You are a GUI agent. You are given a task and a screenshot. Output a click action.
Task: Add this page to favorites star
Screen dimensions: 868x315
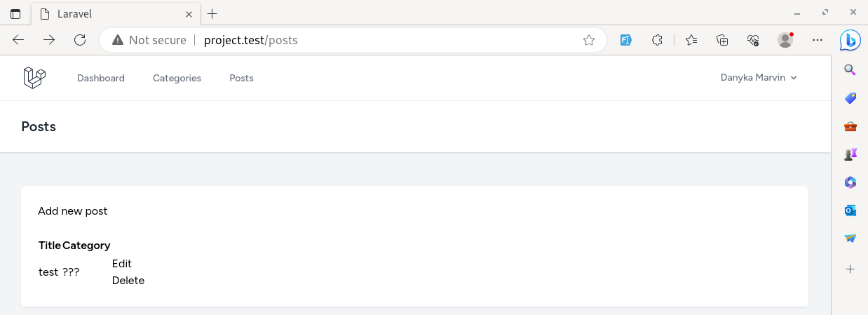point(589,40)
